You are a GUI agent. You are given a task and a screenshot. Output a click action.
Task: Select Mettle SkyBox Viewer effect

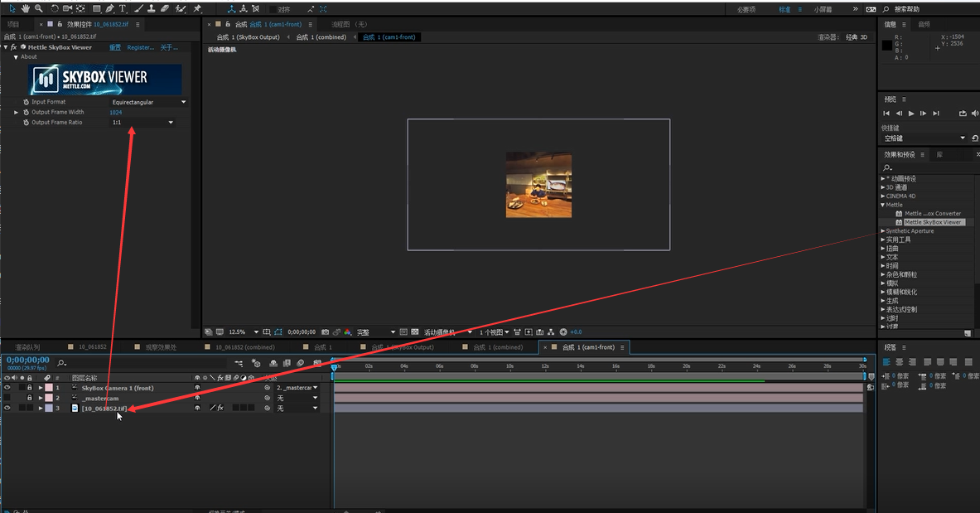(933, 222)
